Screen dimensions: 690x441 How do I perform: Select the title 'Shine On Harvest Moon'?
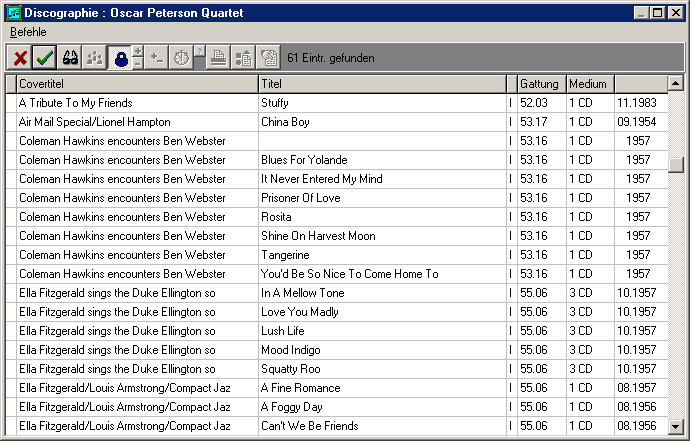pyautogui.click(x=318, y=236)
